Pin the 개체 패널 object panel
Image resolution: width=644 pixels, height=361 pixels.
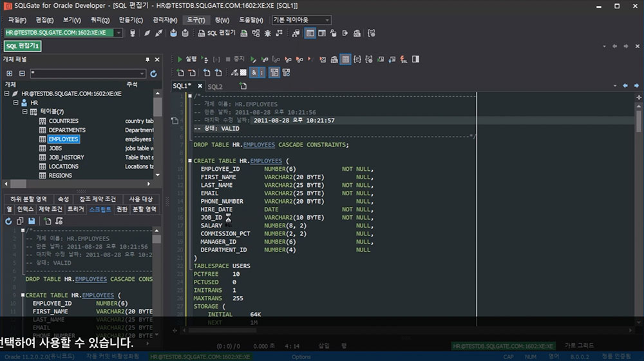pyautogui.click(x=147, y=59)
